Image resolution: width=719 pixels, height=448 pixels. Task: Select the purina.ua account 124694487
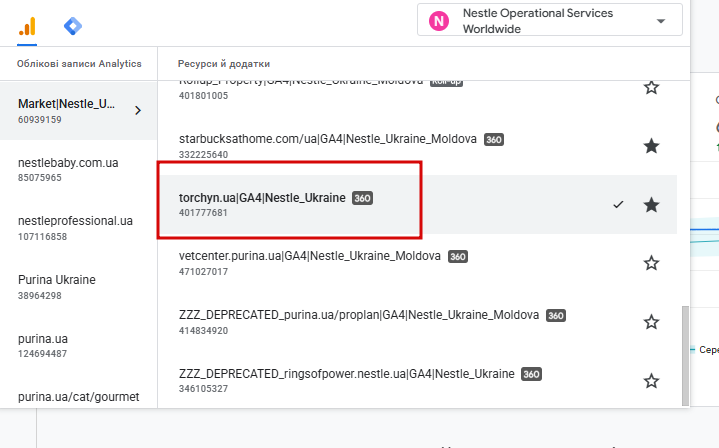pos(78,346)
